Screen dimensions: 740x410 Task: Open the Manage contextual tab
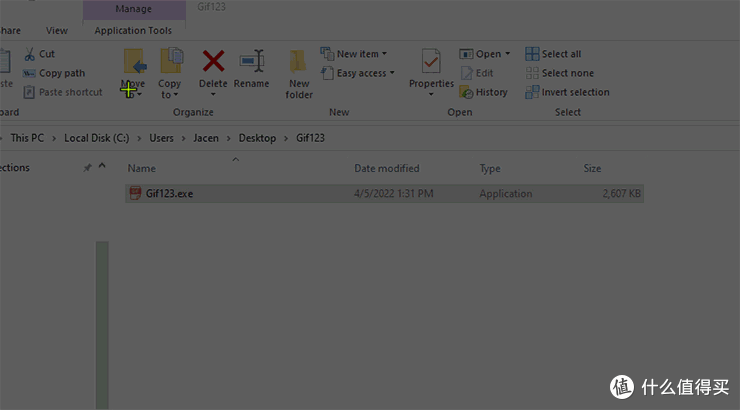[x=134, y=9]
